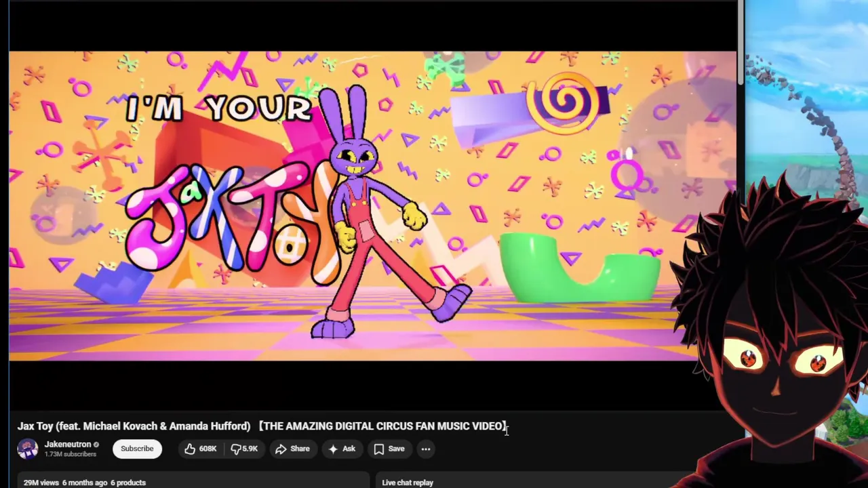Click the page vertical scrollbar
Image resolution: width=868 pixels, height=488 pixels.
[x=741, y=42]
